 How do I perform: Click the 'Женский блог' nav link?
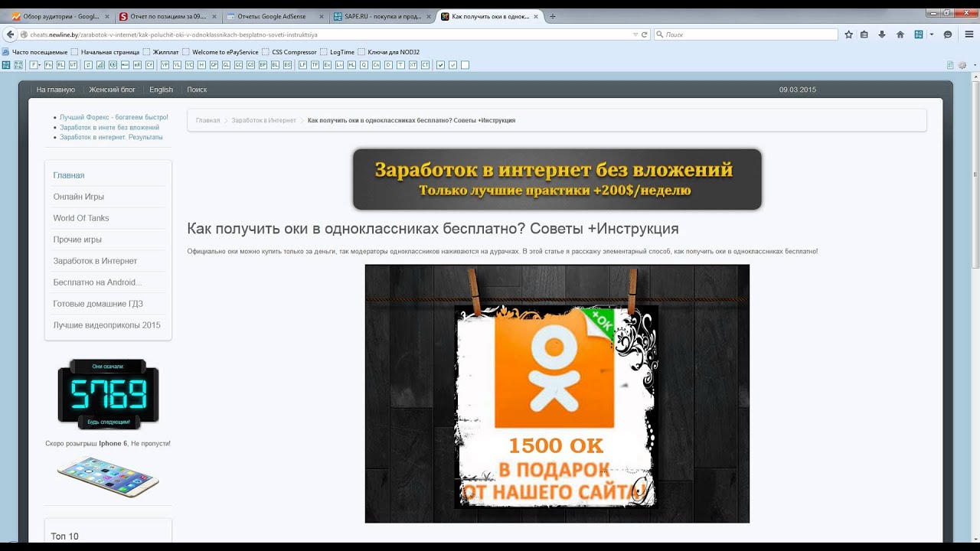pyautogui.click(x=112, y=90)
